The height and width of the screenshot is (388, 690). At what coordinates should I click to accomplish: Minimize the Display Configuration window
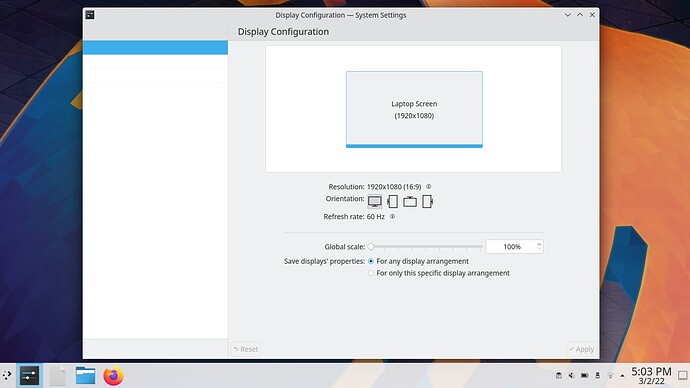tap(568, 15)
